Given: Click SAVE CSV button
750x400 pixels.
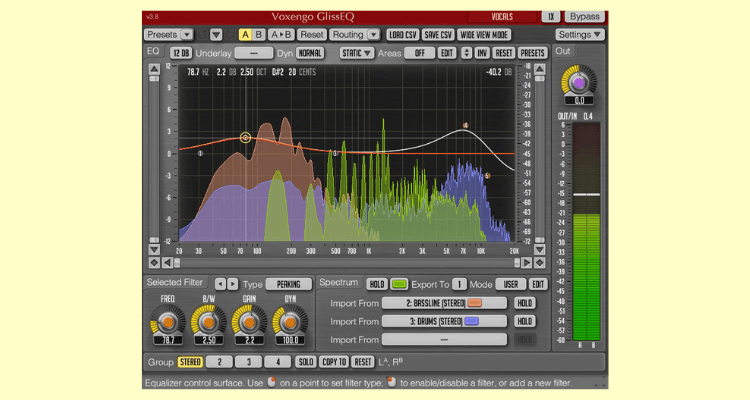Looking at the screenshot, I should click(x=438, y=34).
